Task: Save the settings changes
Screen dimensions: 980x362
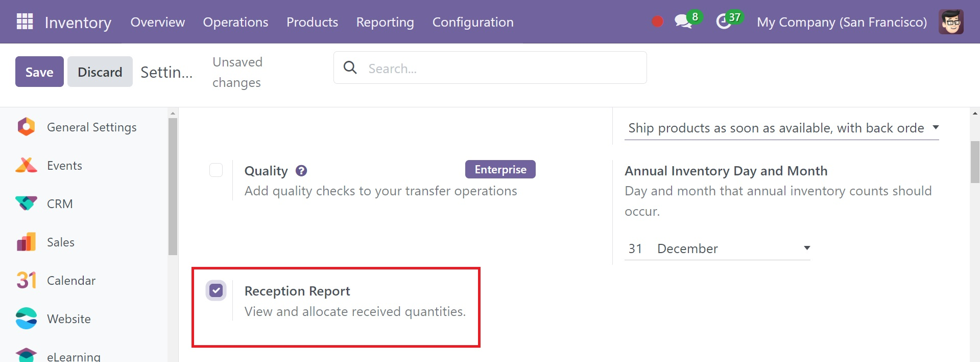Action: coord(39,72)
